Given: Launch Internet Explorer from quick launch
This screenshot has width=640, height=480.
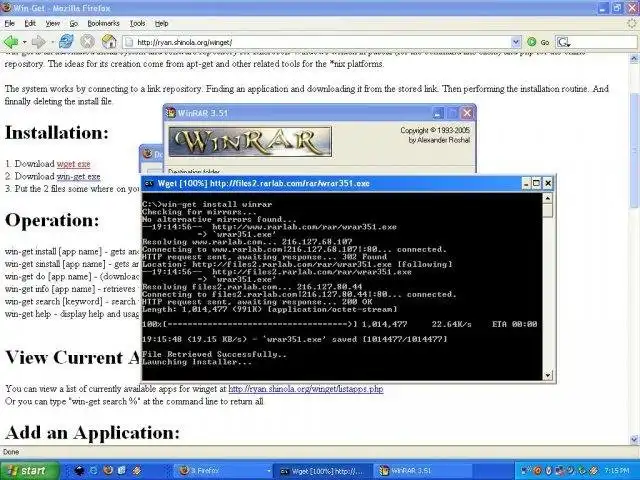Looking at the screenshot, I should pos(93,471).
